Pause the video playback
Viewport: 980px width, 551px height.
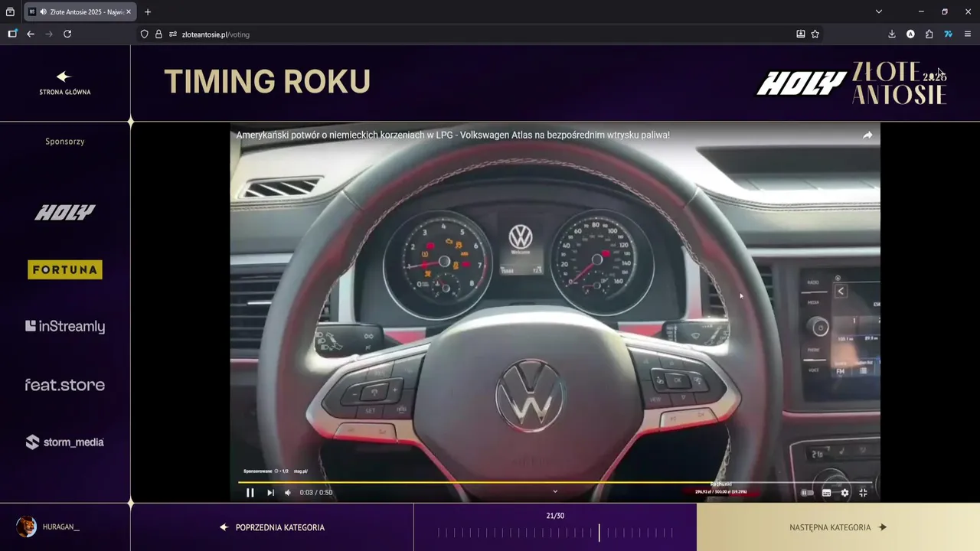(x=250, y=493)
